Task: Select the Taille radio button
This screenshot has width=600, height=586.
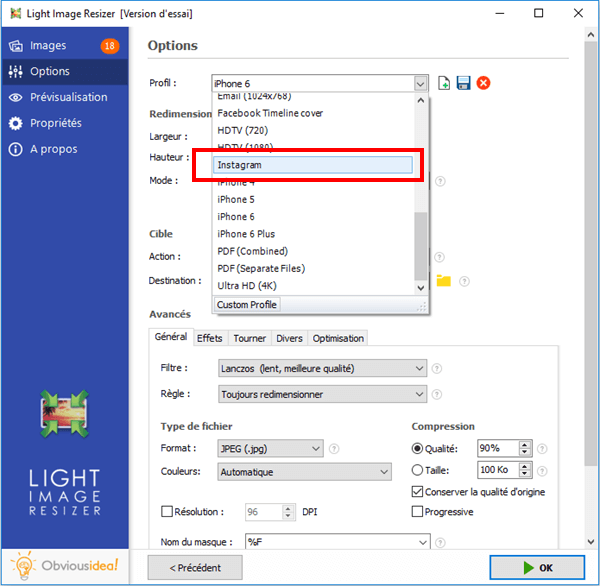Action: pos(417,470)
